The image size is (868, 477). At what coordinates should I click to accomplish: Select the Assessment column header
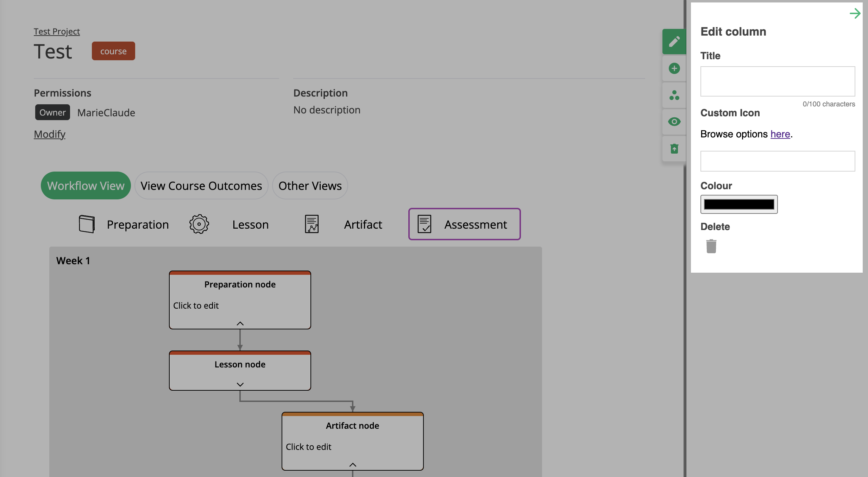pyautogui.click(x=464, y=224)
